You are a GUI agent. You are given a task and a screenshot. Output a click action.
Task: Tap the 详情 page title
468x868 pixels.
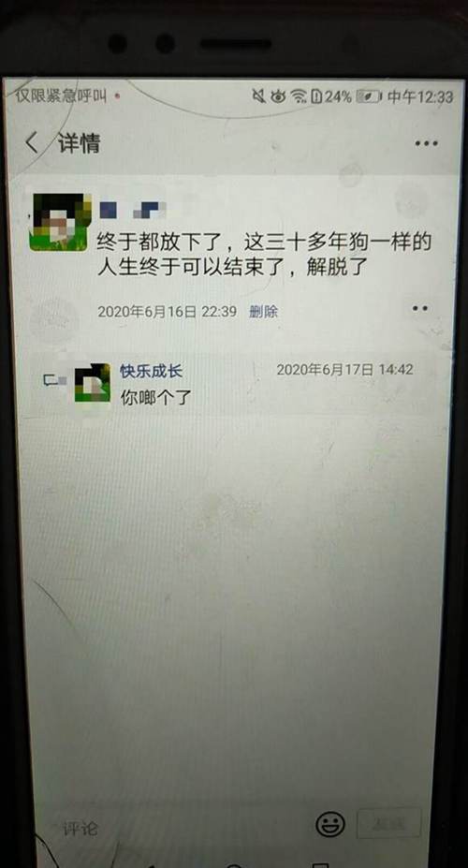click(x=80, y=143)
